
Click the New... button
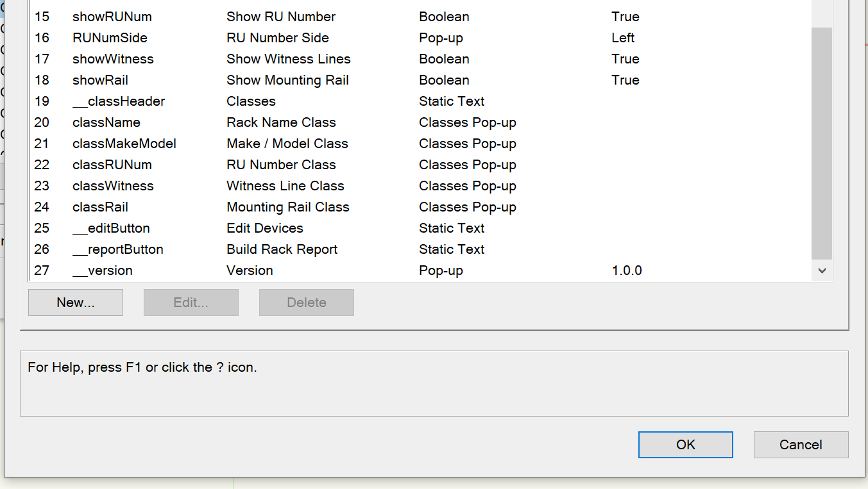click(76, 303)
